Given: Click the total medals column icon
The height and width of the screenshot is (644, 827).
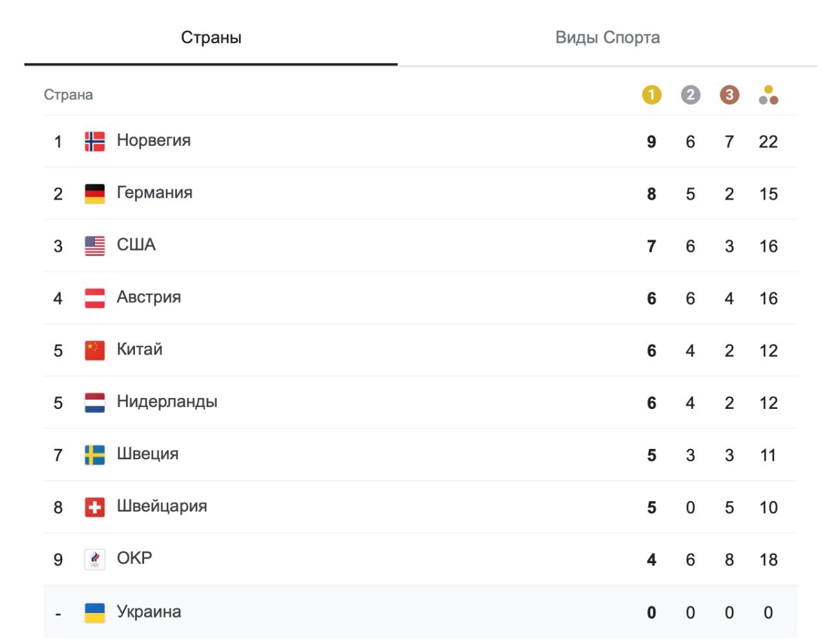Looking at the screenshot, I should pyautogui.click(x=768, y=95).
